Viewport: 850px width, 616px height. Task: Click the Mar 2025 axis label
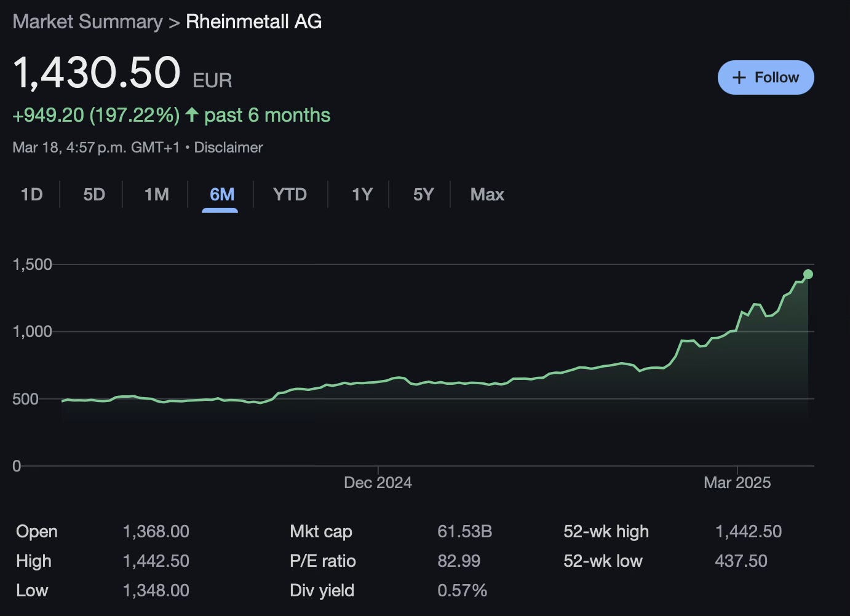(737, 483)
